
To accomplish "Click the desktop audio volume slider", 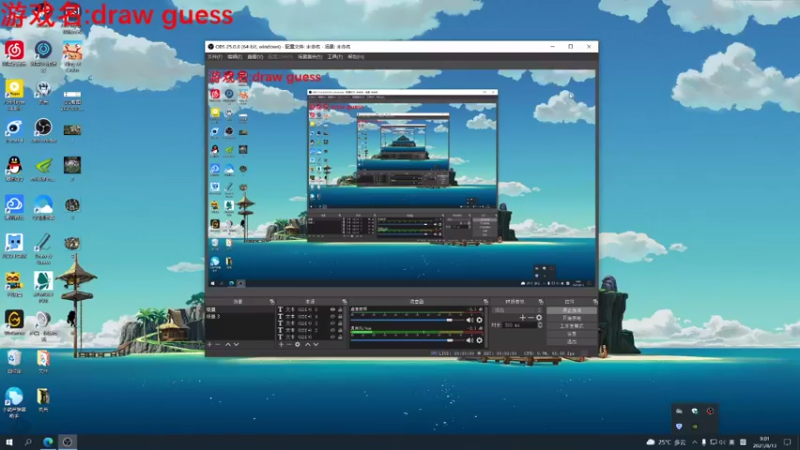I will 407,320.
